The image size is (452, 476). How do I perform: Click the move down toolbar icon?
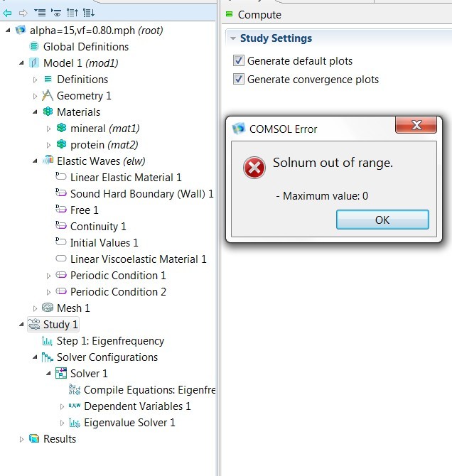click(89, 13)
